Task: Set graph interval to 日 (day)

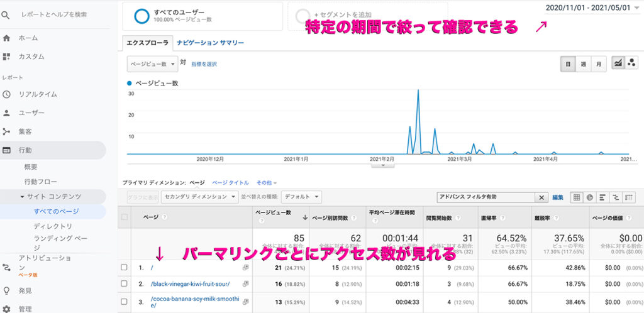Action: [x=568, y=64]
